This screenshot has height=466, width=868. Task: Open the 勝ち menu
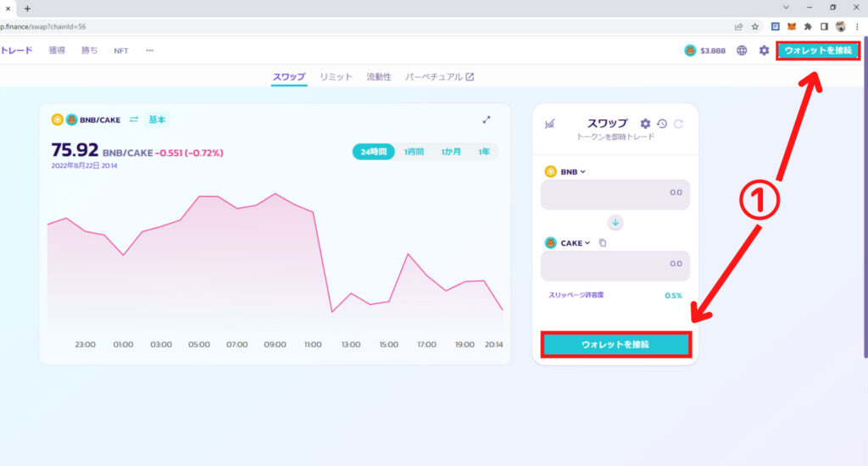click(90, 50)
